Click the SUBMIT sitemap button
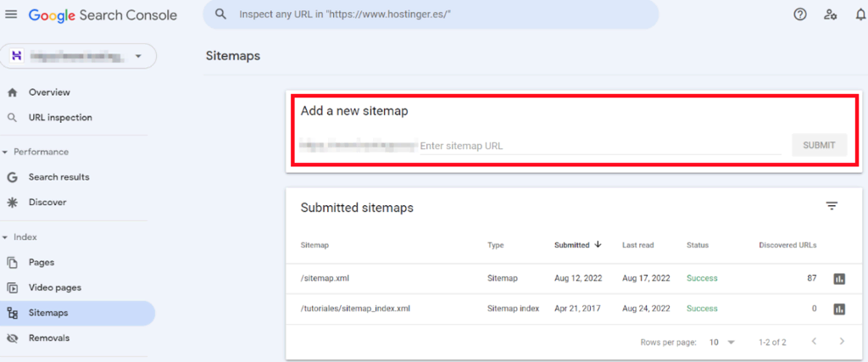The image size is (868, 362). click(819, 145)
